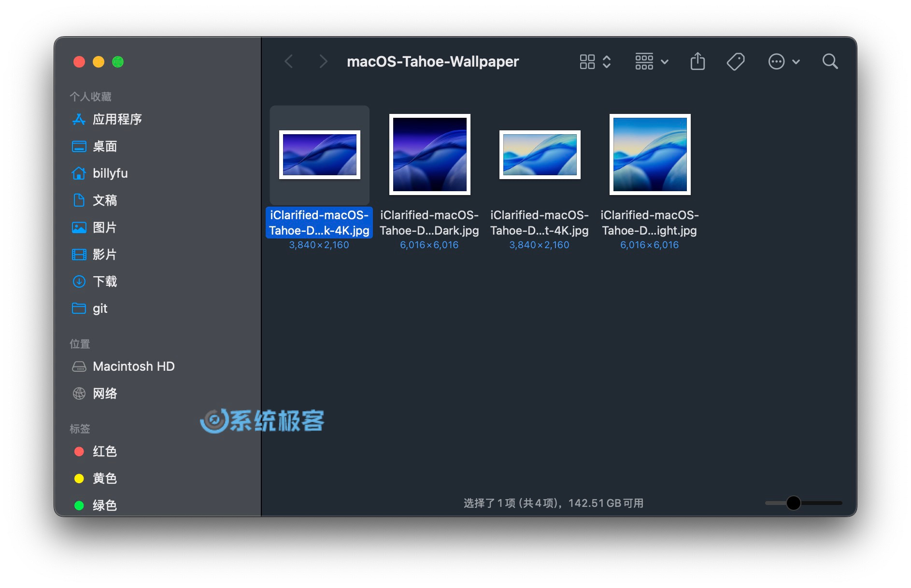Click the 影片 film icon

79,254
